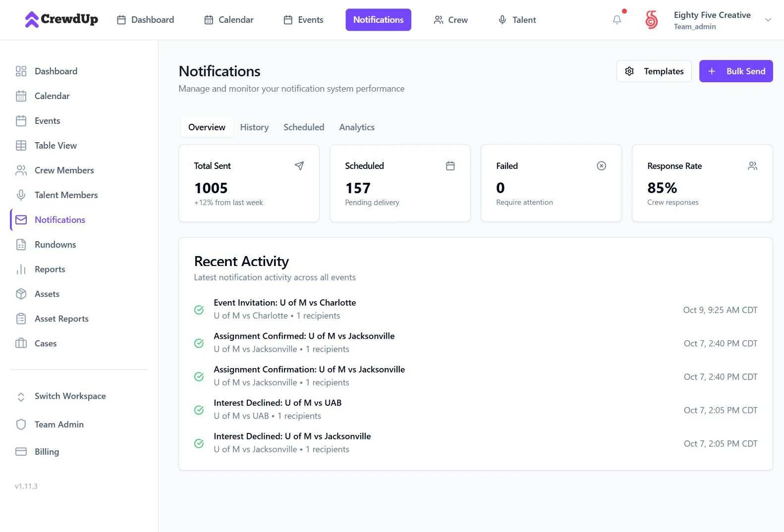
Task: Click the Crew Members people icon
Action: pos(21,170)
